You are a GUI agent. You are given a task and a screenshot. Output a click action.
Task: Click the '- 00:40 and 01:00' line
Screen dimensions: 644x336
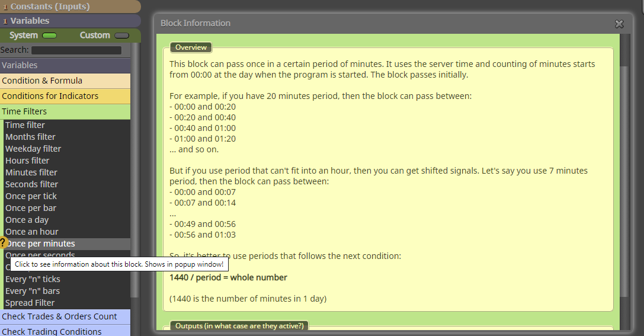pyautogui.click(x=203, y=128)
